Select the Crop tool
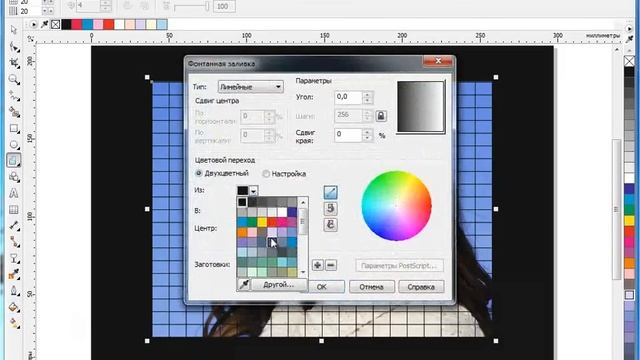640x360 pixels. pyautogui.click(x=14, y=63)
